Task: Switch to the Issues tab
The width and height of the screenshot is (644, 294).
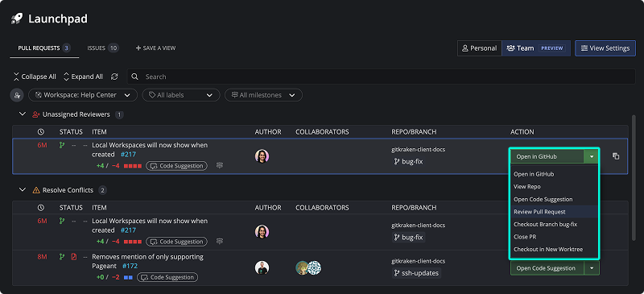Action: tap(103, 48)
